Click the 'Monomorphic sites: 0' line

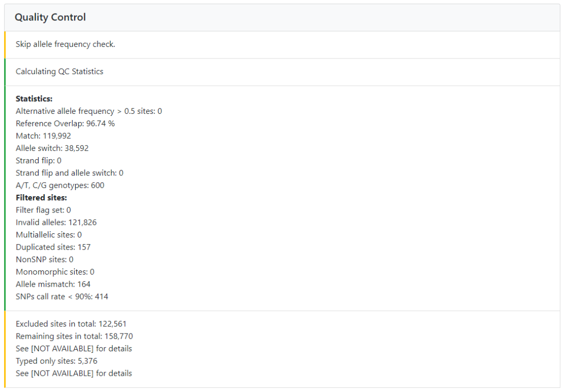[x=55, y=272]
